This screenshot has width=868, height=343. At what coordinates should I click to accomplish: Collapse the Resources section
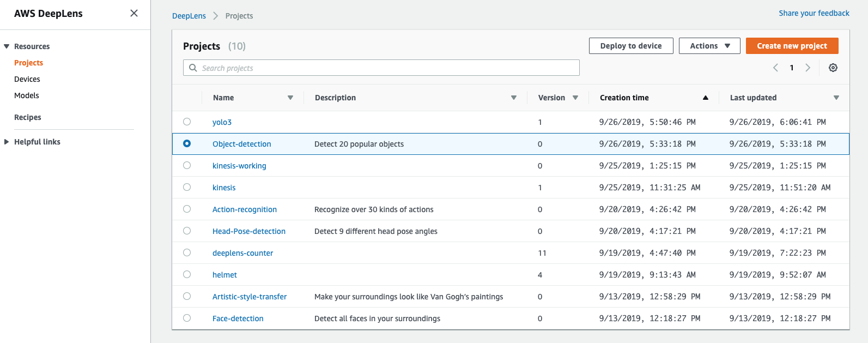point(7,46)
